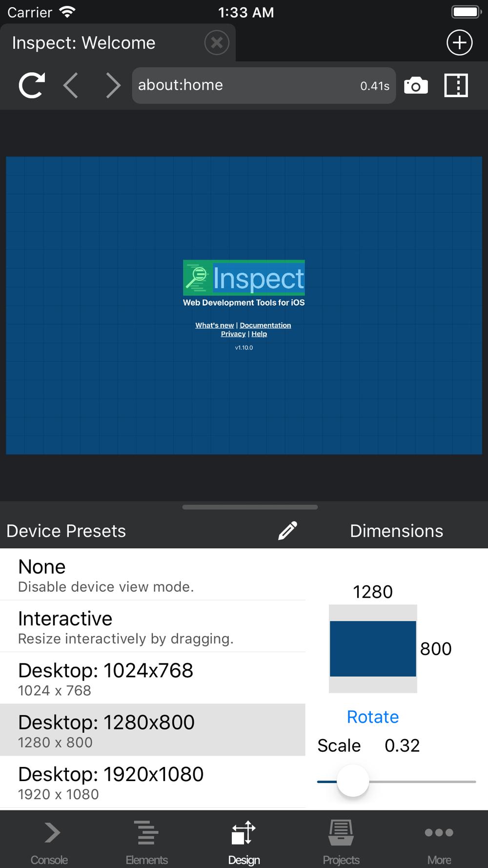
Task: Close the Inspect: Welcome tab
Action: coord(217,42)
